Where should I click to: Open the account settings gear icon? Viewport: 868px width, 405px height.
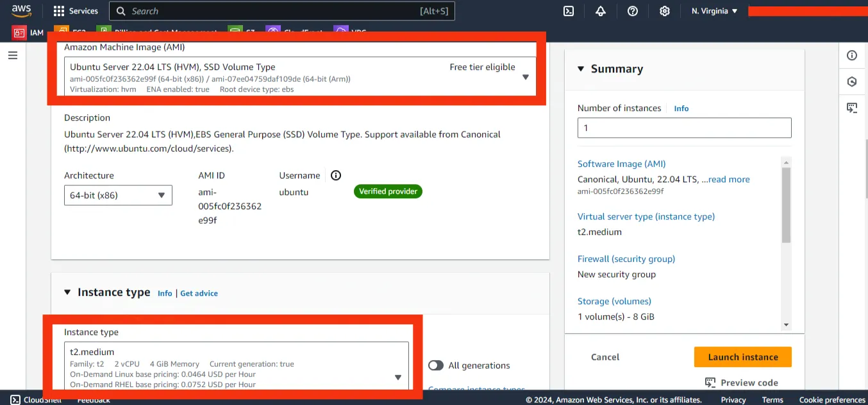(665, 11)
